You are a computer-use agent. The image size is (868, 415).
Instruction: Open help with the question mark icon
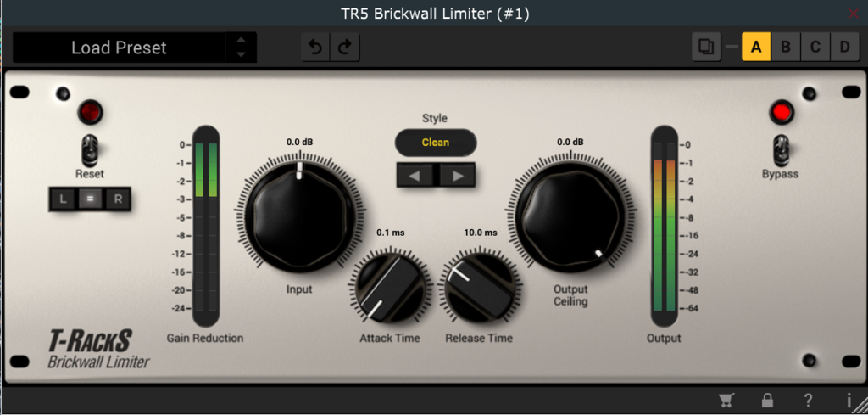[808, 401]
